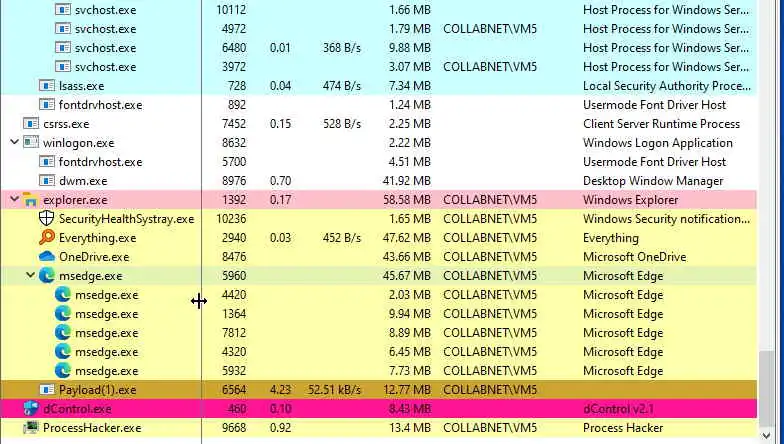
Task: Click the Desktop Window Manager description
Action: tap(653, 181)
